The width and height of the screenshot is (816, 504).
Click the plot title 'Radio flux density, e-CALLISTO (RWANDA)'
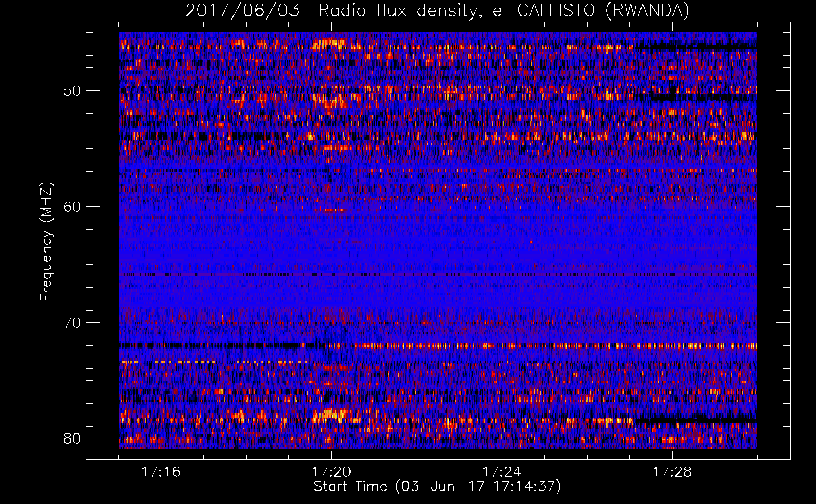[503, 10]
